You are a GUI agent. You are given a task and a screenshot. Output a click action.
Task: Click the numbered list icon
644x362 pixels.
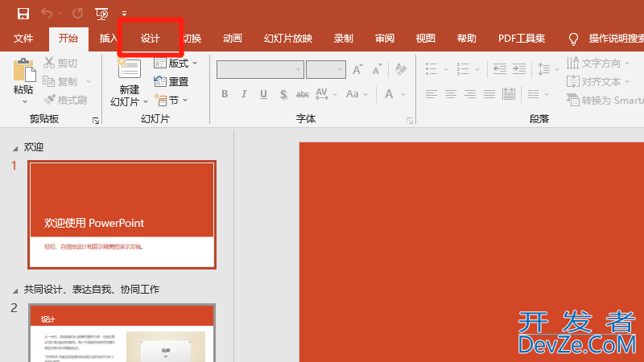[x=462, y=69]
